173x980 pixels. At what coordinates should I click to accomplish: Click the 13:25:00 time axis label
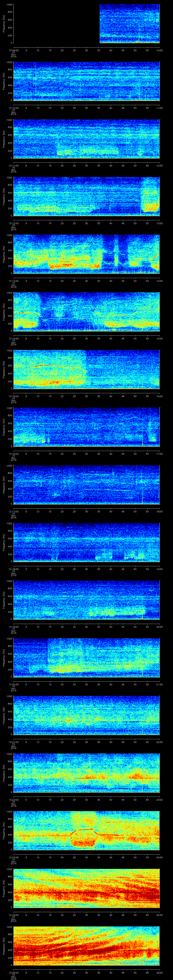13,972
